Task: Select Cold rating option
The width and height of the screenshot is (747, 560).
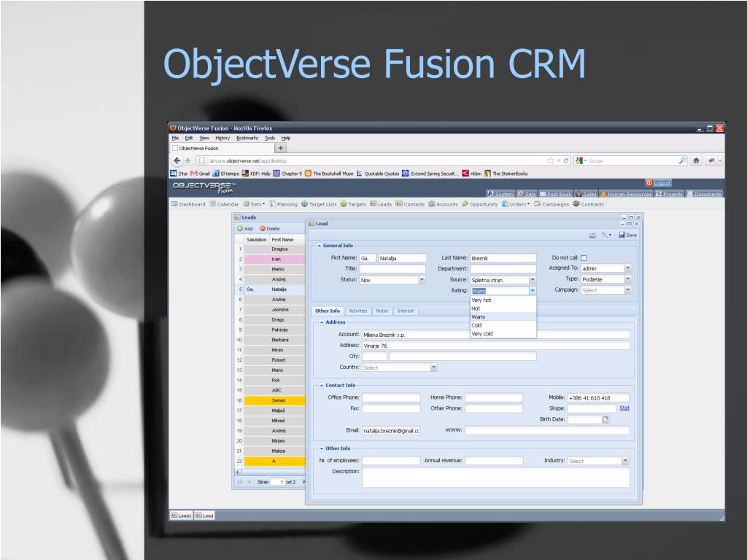Action: tap(503, 326)
